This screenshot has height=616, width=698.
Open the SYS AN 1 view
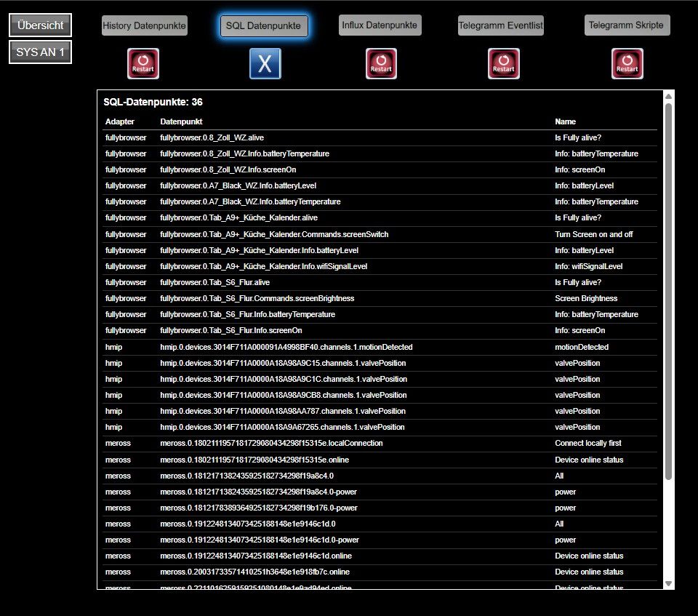[x=40, y=52]
